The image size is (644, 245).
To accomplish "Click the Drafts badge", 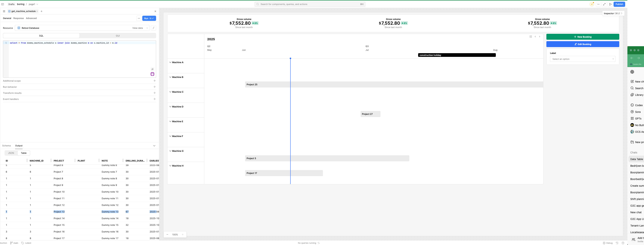I will (11, 4).
